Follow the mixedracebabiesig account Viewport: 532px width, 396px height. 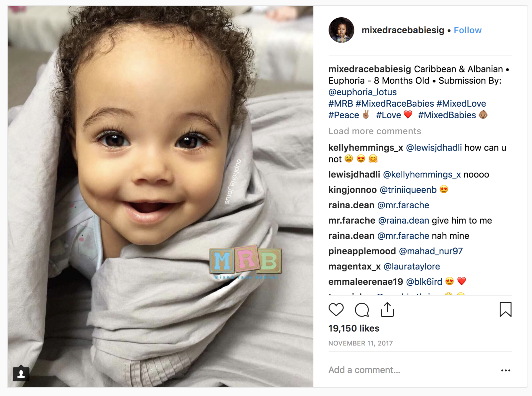467,30
